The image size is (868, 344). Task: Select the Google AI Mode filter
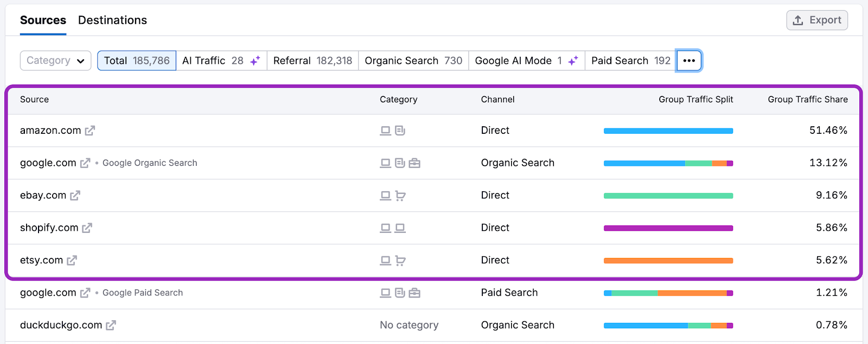(x=526, y=61)
